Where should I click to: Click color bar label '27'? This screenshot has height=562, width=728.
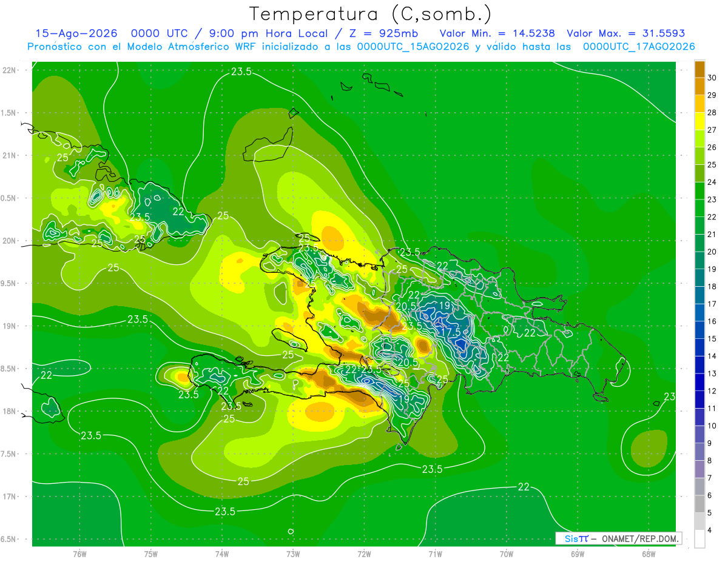(x=712, y=130)
